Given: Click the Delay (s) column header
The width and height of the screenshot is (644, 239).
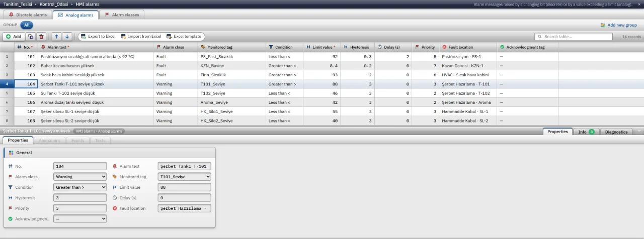Looking at the screenshot, I should [393, 47].
